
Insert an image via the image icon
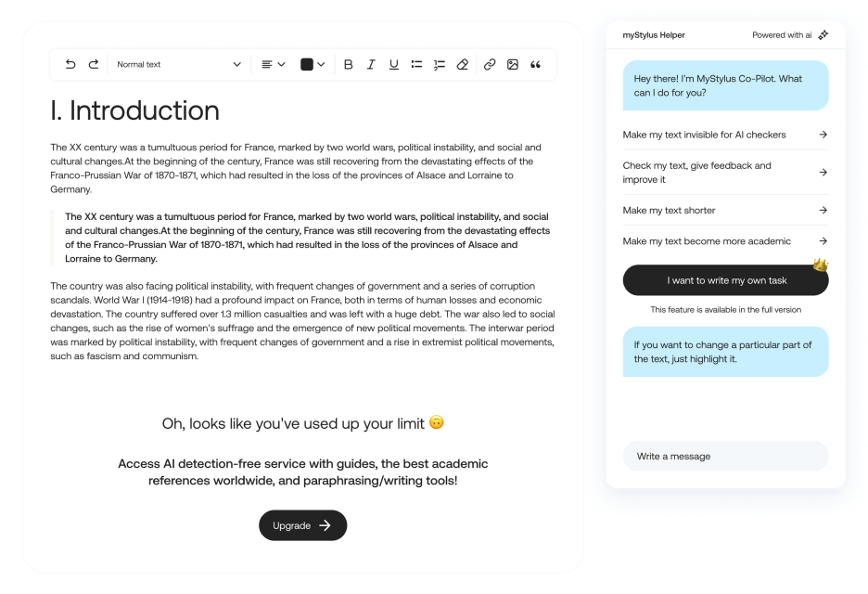(x=512, y=64)
